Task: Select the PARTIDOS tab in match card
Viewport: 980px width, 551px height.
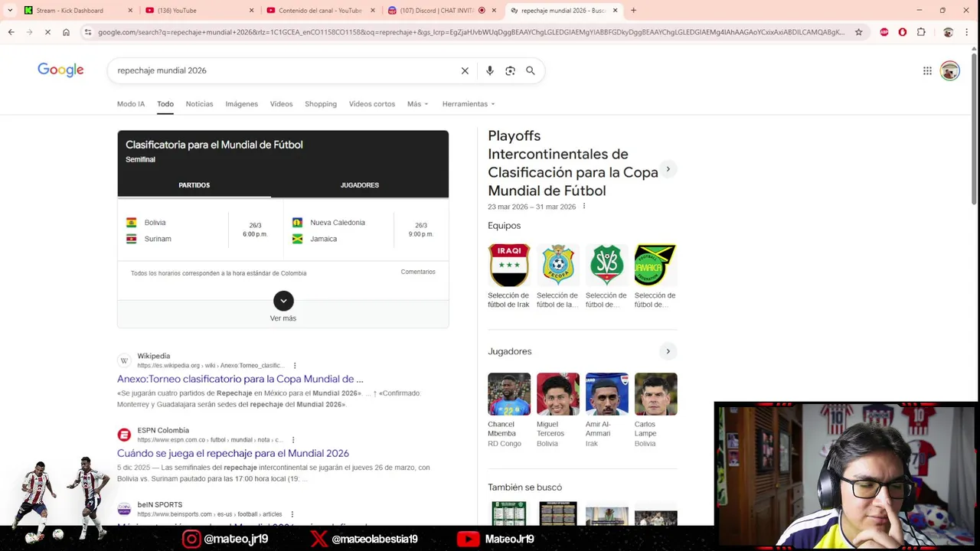Action: (x=194, y=185)
